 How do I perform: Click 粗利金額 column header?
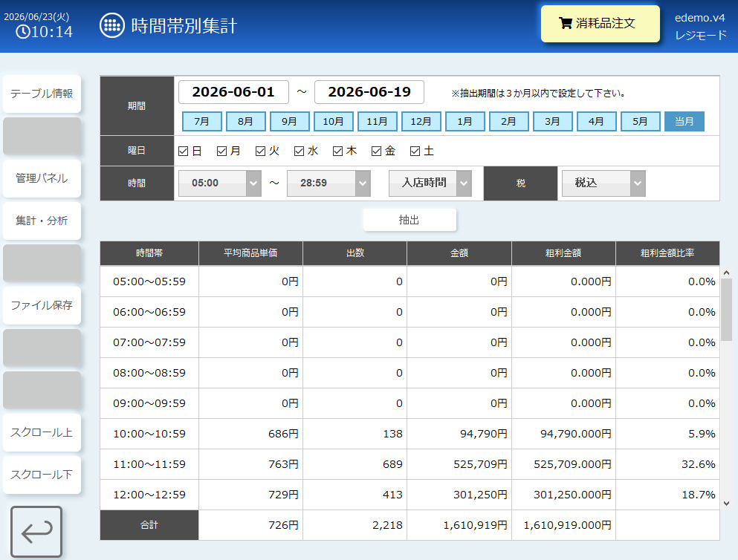563,253
